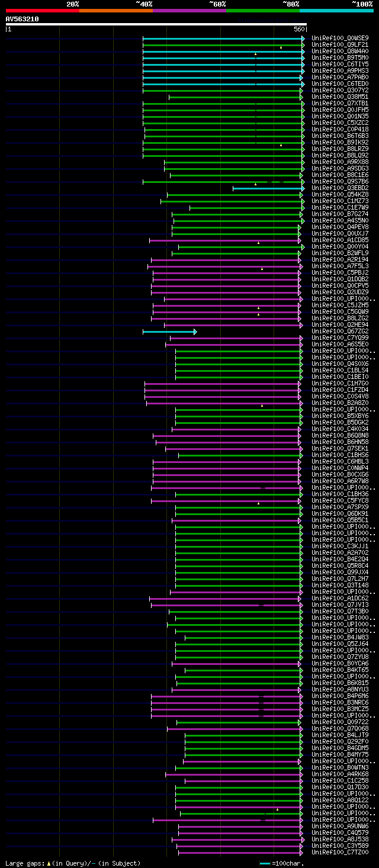379x868 pixels.
Task: Select hit label UniRef100_Q09722
Action: pos(340,722)
